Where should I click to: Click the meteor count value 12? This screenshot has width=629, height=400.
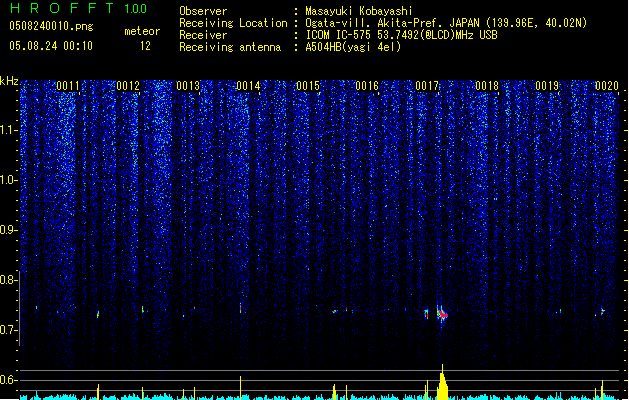pyautogui.click(x=145, y=46)
